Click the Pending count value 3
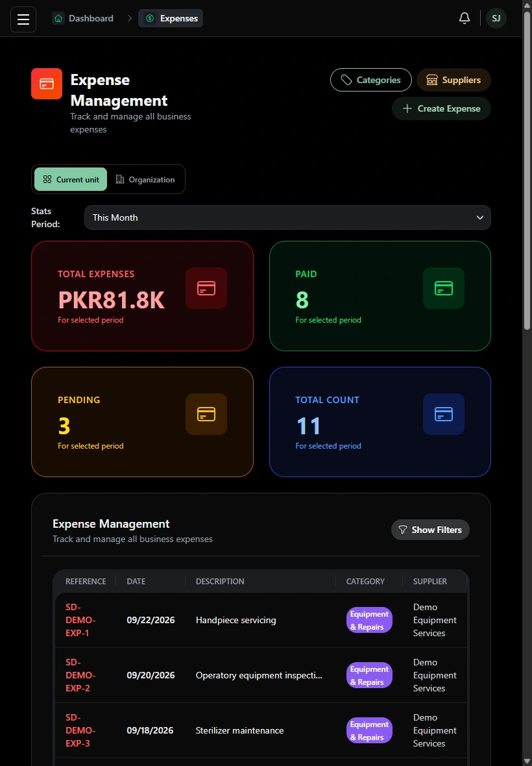 point(64,426)
